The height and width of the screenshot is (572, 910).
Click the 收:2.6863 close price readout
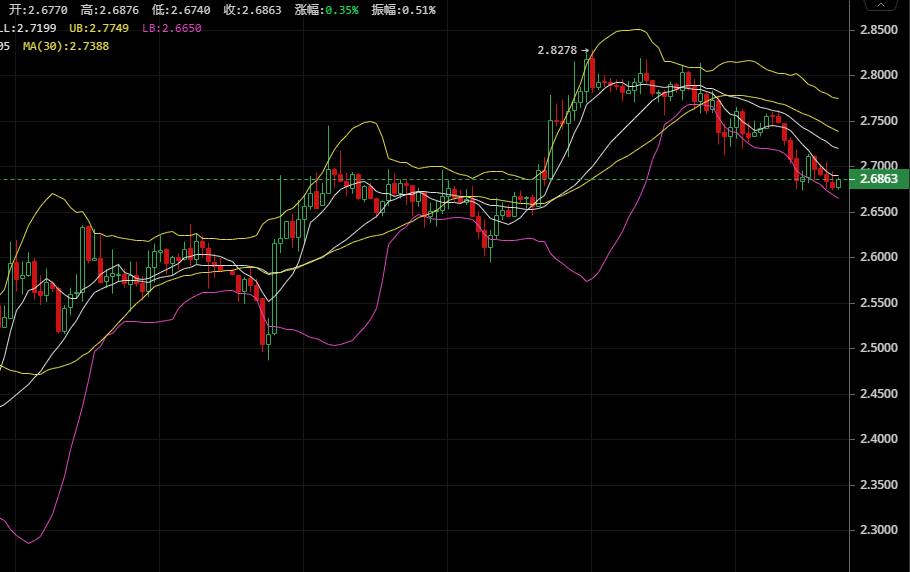click(x=252, y=10)
